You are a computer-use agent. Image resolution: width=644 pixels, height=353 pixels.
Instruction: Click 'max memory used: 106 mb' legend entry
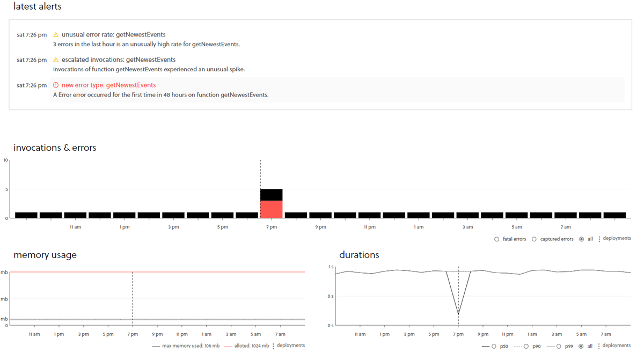[186, 346]
